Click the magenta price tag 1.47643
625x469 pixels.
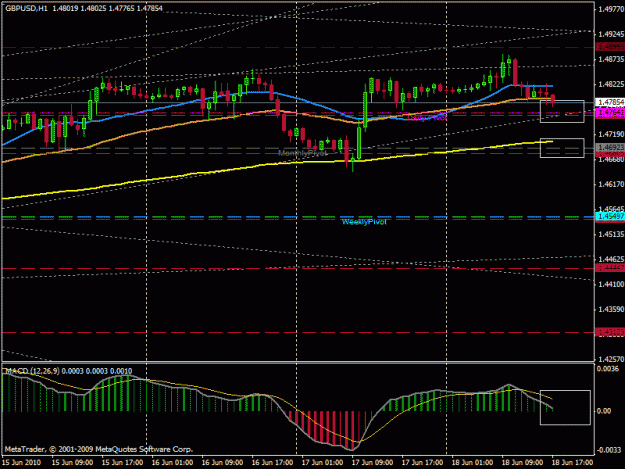click(x=610, y=113)
